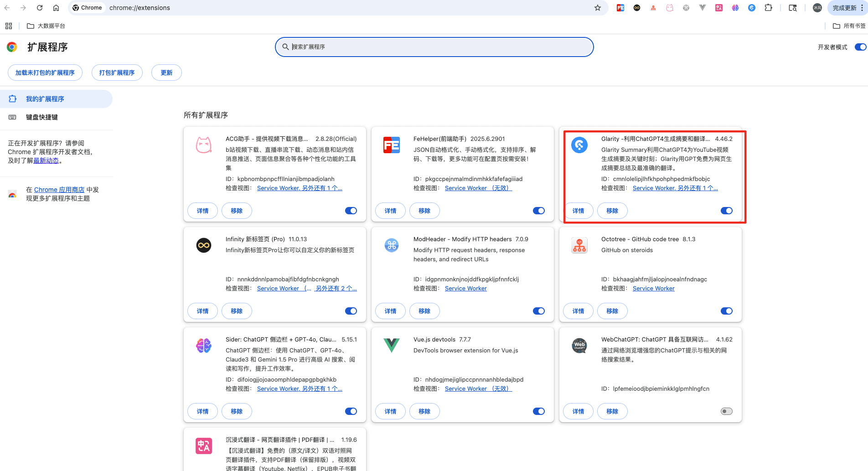868x471 pixels.
Task: Disable the ACG助手 extension toggle
Action: [351, 211]
